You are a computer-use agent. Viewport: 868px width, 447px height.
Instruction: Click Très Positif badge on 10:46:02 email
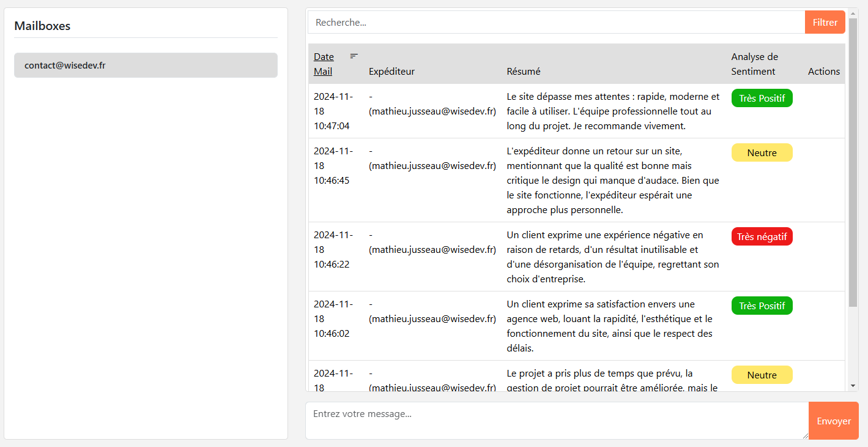click(762, 306)
